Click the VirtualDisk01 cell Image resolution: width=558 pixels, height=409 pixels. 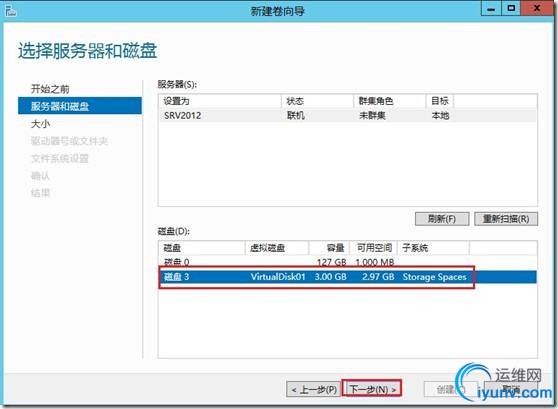[x=278, y=277]
